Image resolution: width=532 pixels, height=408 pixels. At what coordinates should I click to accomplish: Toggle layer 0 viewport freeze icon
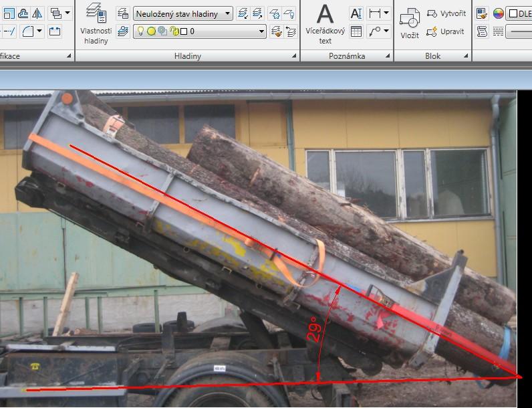(x=162, y=31)
